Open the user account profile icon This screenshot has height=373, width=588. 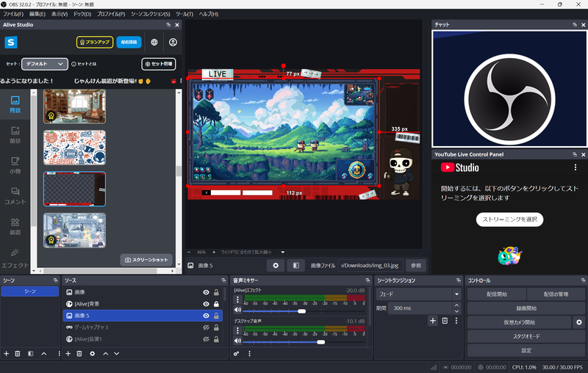pos(173,43)
